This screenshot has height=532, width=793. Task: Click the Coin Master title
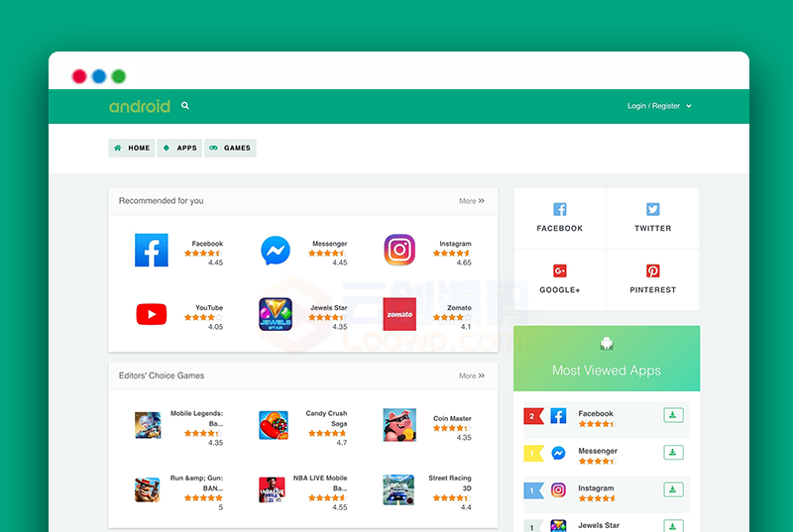tap(452, 418)
